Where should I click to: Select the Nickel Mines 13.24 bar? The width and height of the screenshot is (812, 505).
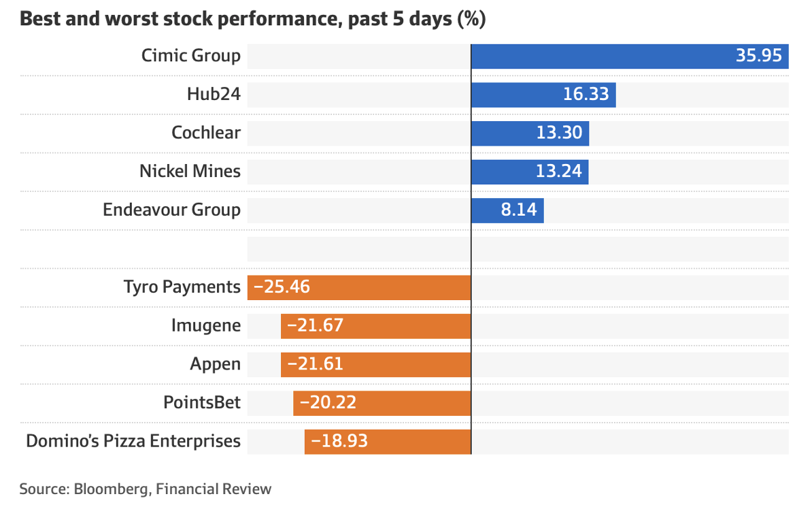529,171
